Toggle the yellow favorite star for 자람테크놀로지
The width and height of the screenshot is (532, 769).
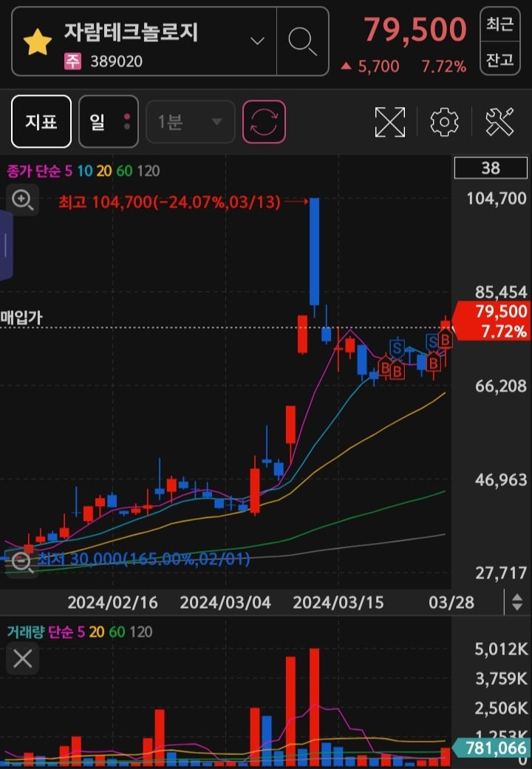pos(37,42)
